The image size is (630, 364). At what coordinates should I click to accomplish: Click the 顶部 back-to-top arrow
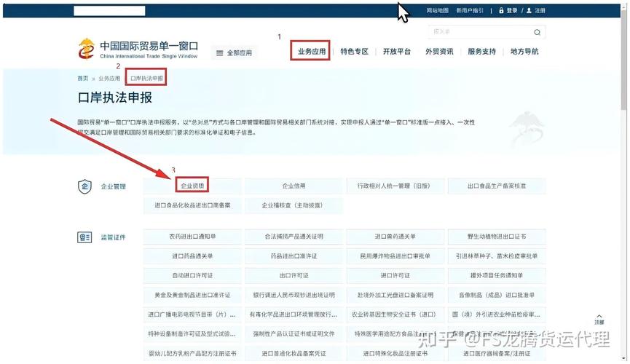[x=599, y=317]
